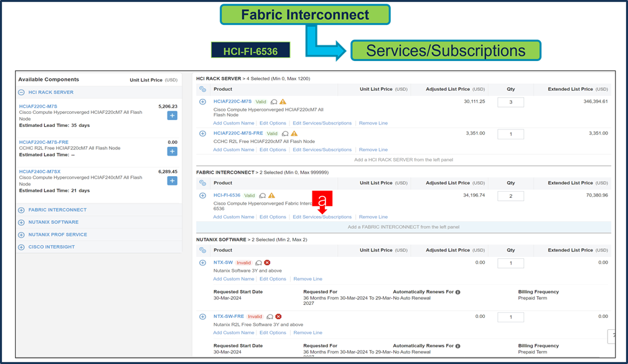Open the HCIAF220C-M7S link in Available Components
Image resolution: width=628 pixels, height=364 pixels.
coord(38,106)
